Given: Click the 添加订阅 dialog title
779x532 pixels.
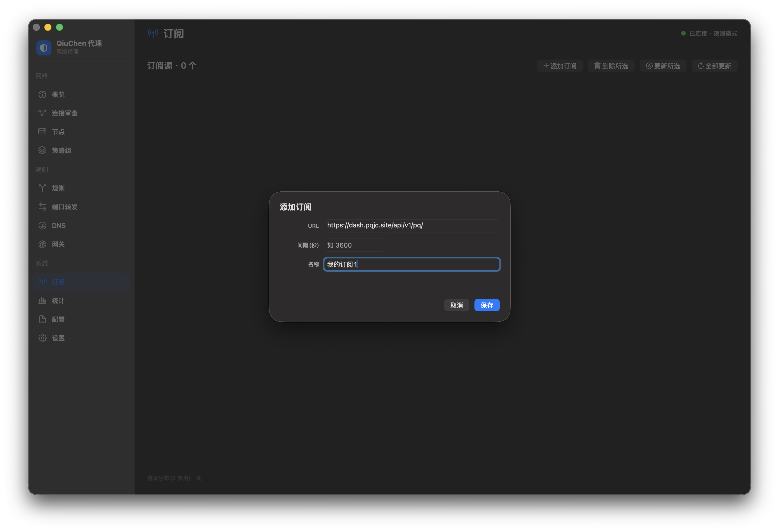Looking at the screenshot, I should (x=295, y=207).
